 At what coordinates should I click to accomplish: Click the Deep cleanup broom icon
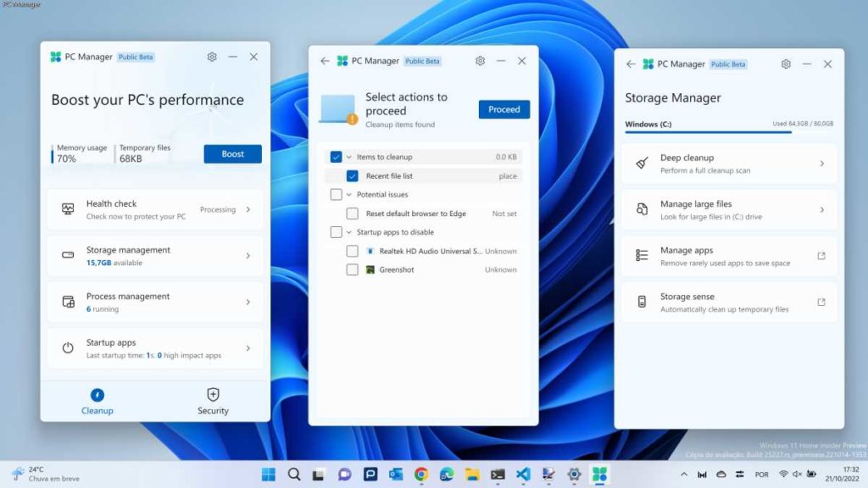(x=642, y=164)
